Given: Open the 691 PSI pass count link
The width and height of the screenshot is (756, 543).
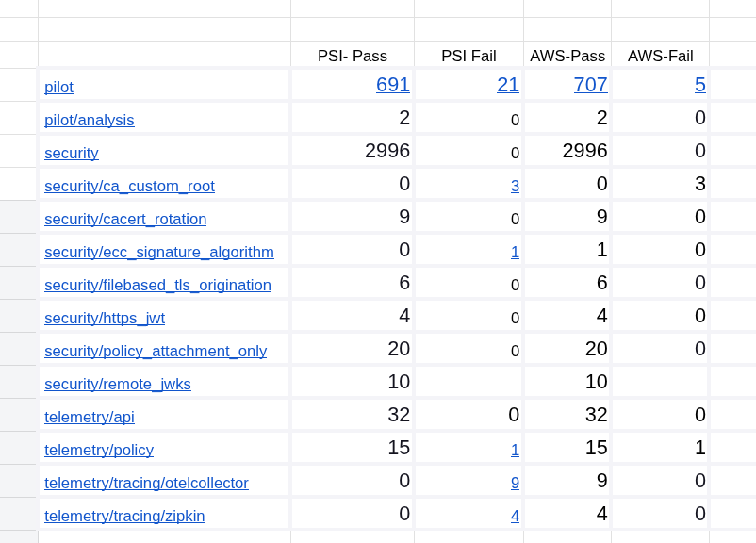Looking at the screenshot, I should [x=393, y=85].
